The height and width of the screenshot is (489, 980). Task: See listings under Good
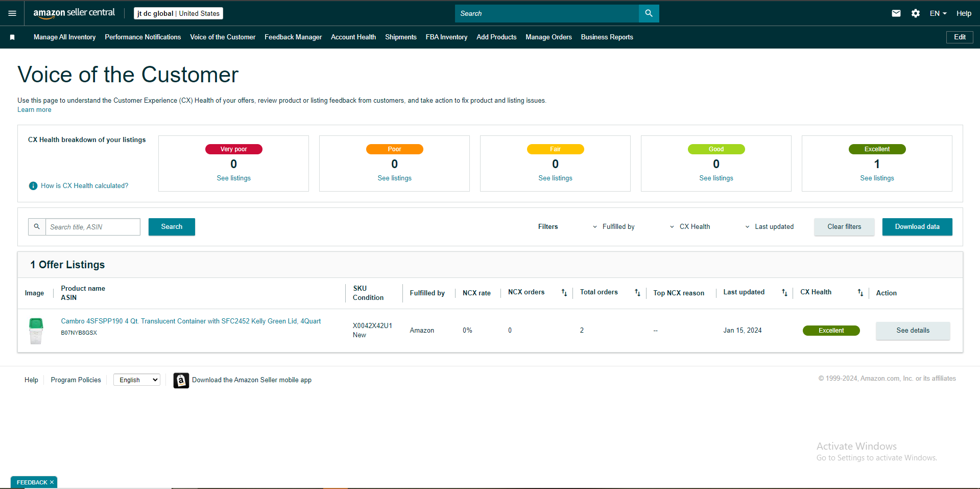716,178
